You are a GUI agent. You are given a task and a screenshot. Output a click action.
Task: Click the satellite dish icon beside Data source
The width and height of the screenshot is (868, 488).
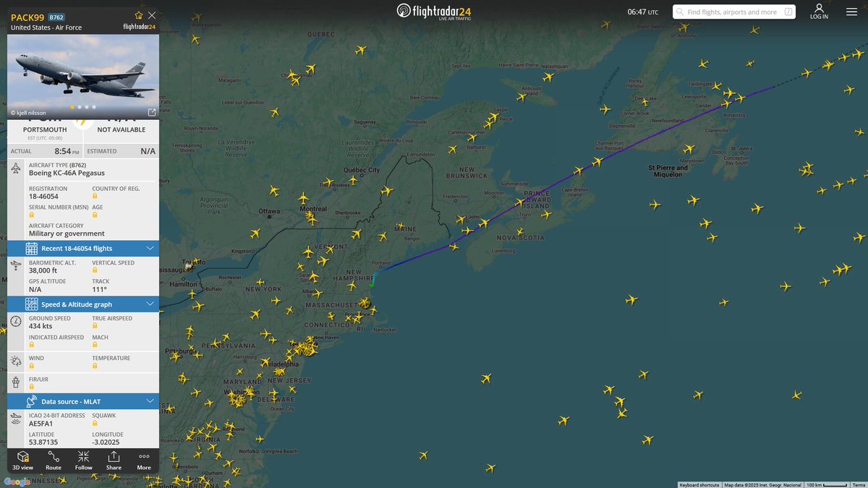32,401
